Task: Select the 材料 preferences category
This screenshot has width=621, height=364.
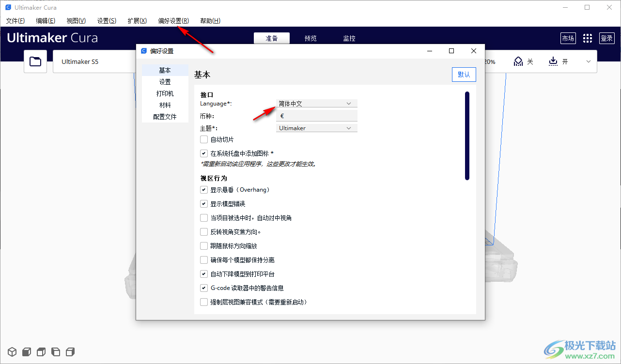Action: click(165, 105)
